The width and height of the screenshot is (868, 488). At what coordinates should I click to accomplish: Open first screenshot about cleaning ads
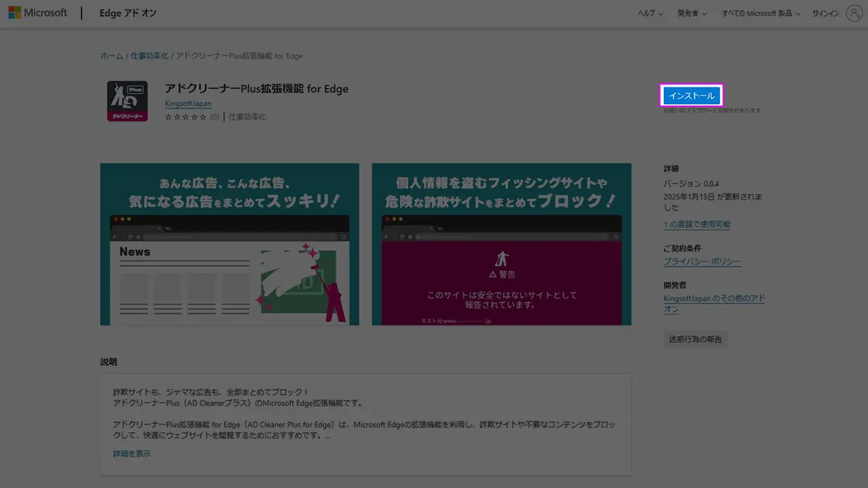pos(229,244)
